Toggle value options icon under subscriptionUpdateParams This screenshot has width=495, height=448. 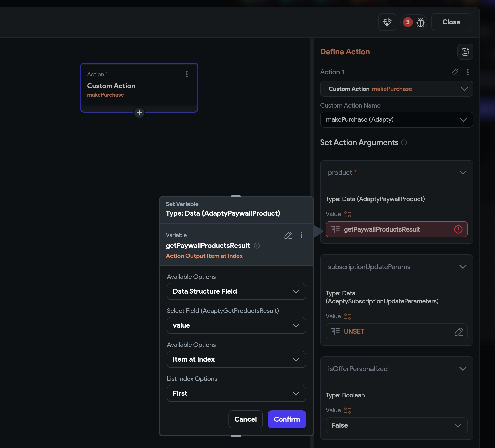[347, 316]
